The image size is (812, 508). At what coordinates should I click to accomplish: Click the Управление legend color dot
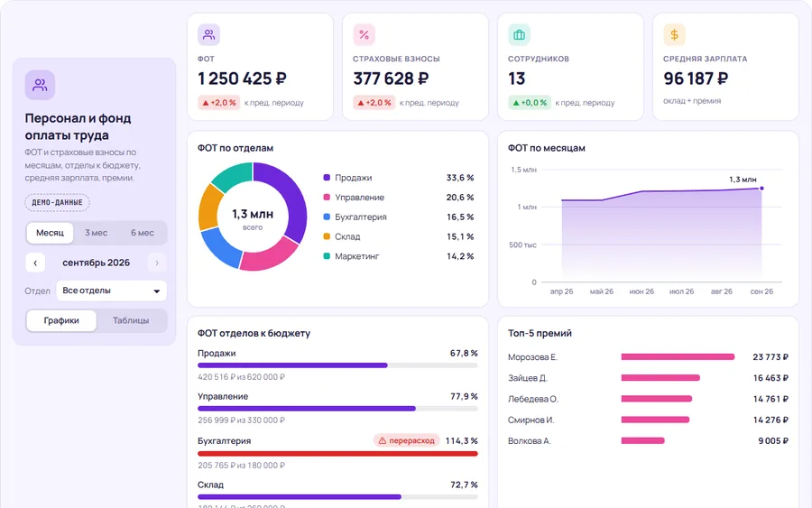[x=327, y=198]
